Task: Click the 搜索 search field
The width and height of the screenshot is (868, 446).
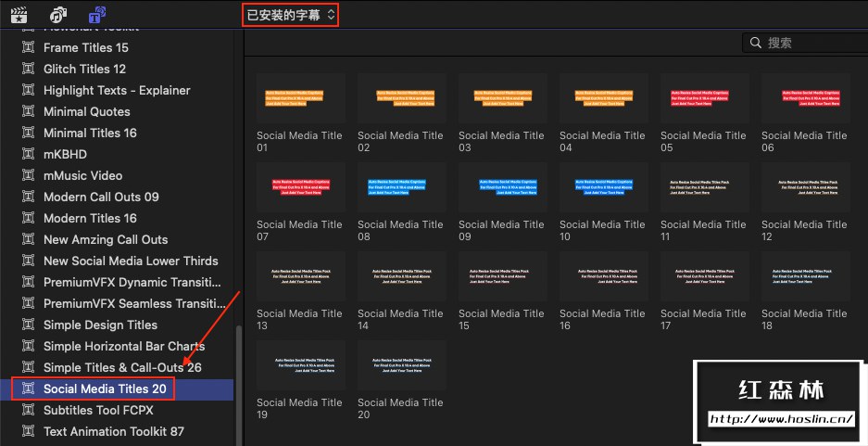Action: coord(805,43)
